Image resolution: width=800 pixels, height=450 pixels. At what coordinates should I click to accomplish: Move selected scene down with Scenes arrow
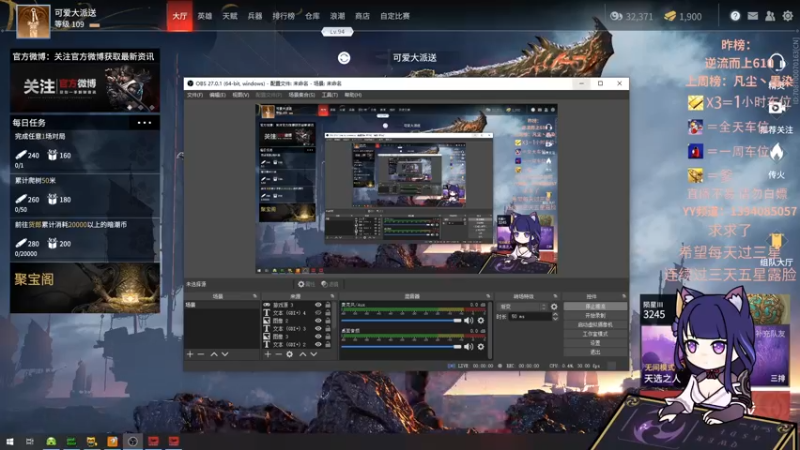click(225, 354)
